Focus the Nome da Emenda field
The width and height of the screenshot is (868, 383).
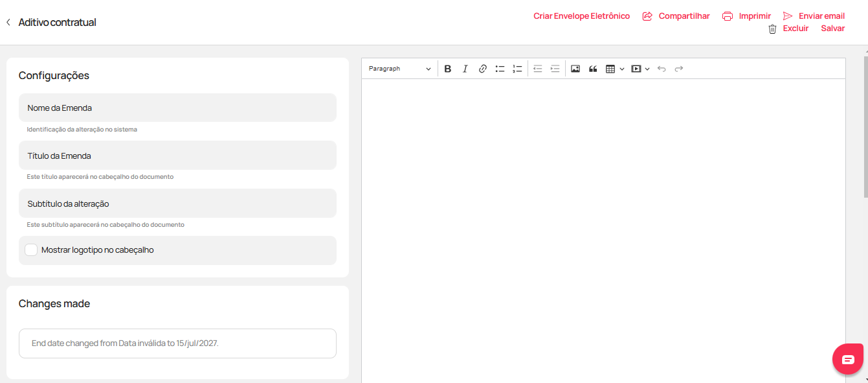click(177, 108)
